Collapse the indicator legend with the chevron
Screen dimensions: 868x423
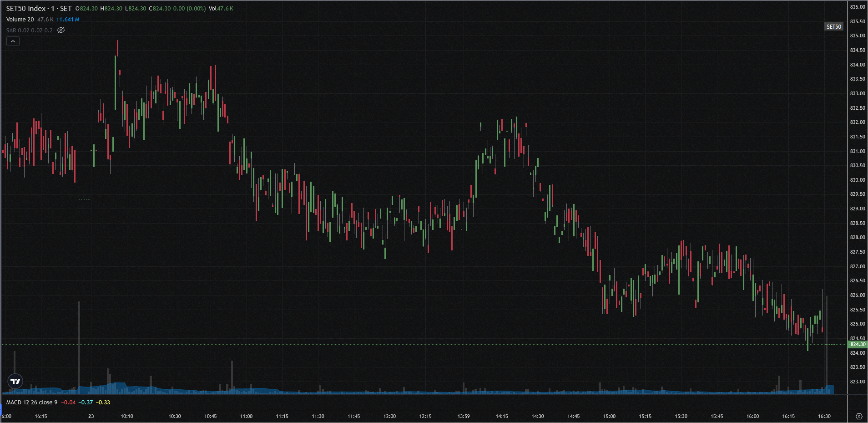coord(13,41)
